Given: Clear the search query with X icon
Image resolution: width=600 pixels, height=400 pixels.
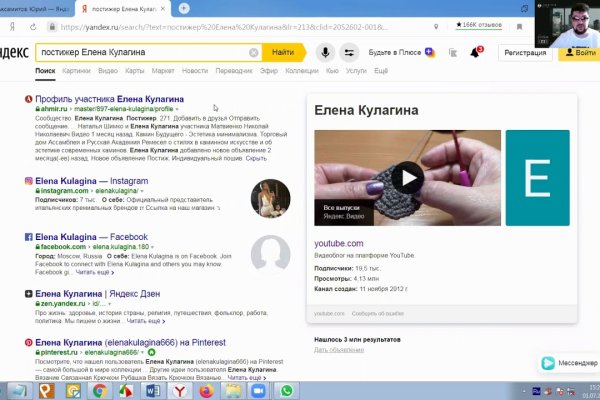Looking at the screenshot, I should (253, 52).
